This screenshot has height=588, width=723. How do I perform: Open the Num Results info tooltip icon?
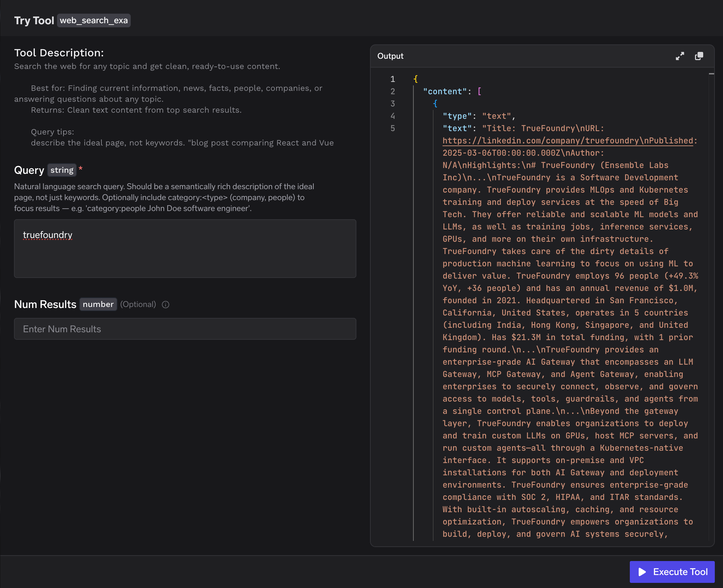pyautogui.click(x=166, y=305)
